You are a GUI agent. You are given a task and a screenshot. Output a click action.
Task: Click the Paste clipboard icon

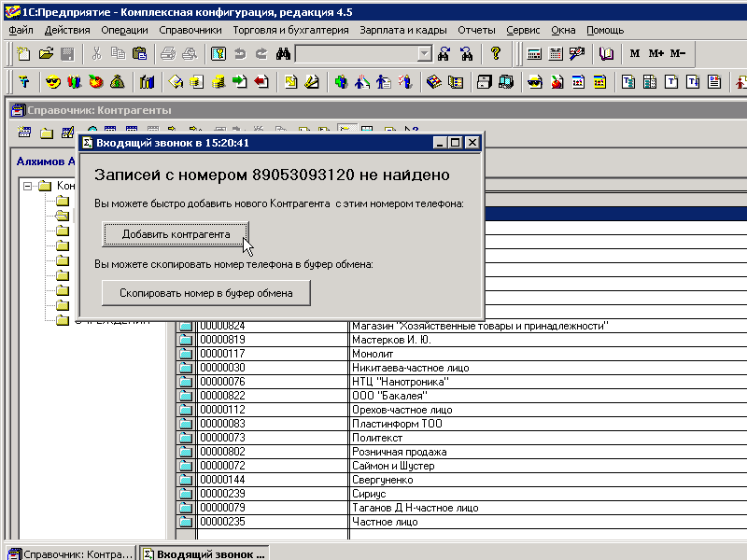pos(139,54)
